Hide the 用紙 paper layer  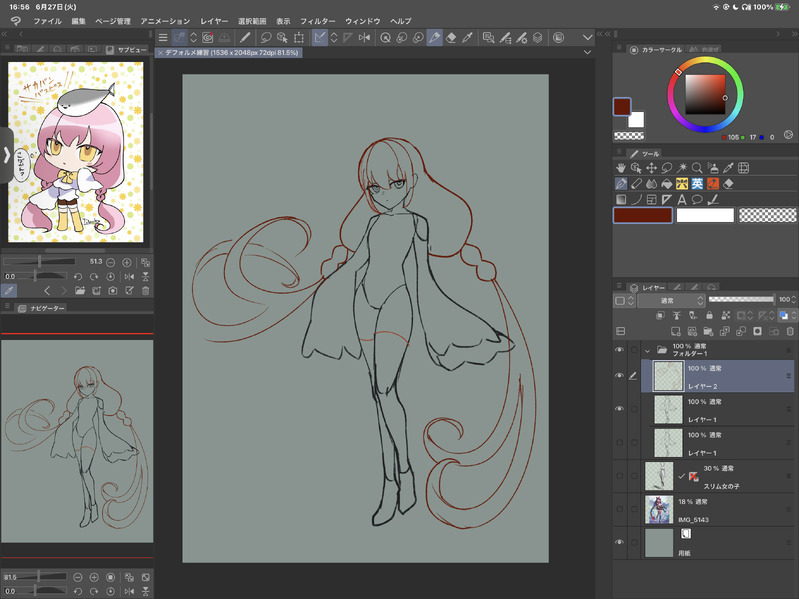[619, 541]
